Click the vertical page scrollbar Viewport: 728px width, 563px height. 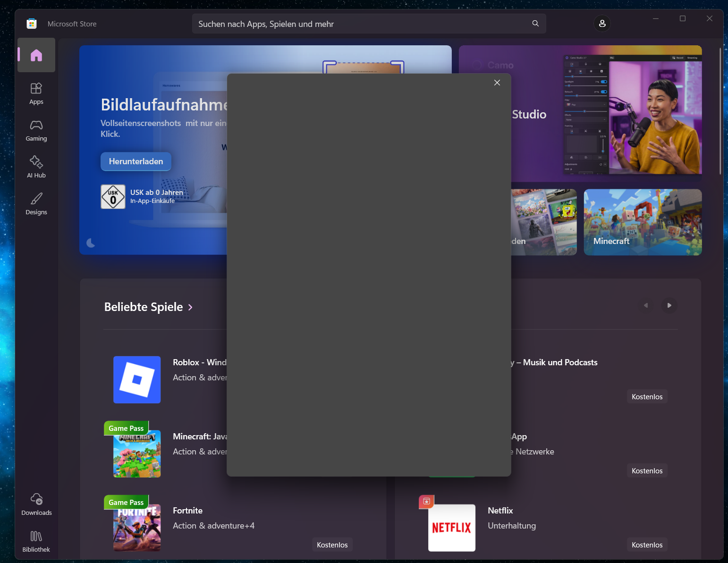[x=720, y=111]
